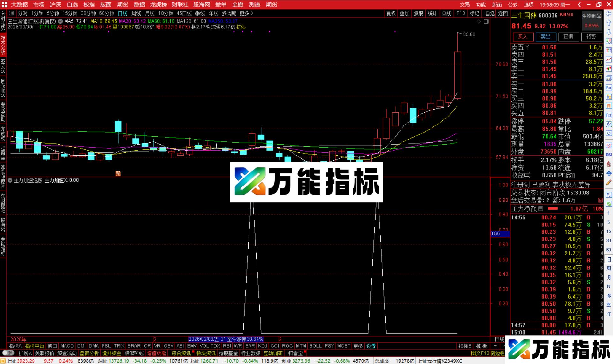Click the FIZ financial data icon in right sidebar
Viewport: 613px width, 364px height.
pyautogui.click(x=609, y=115)
